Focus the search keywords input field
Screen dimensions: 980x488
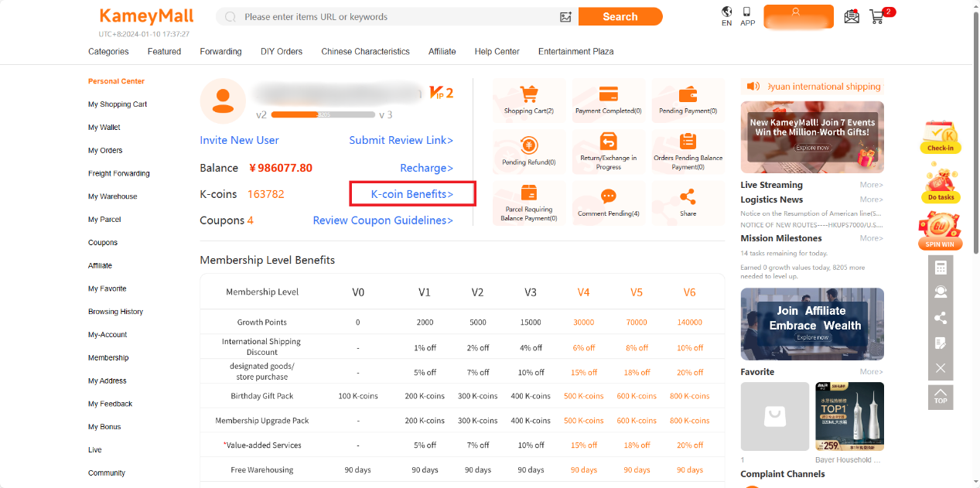[398, 17]
